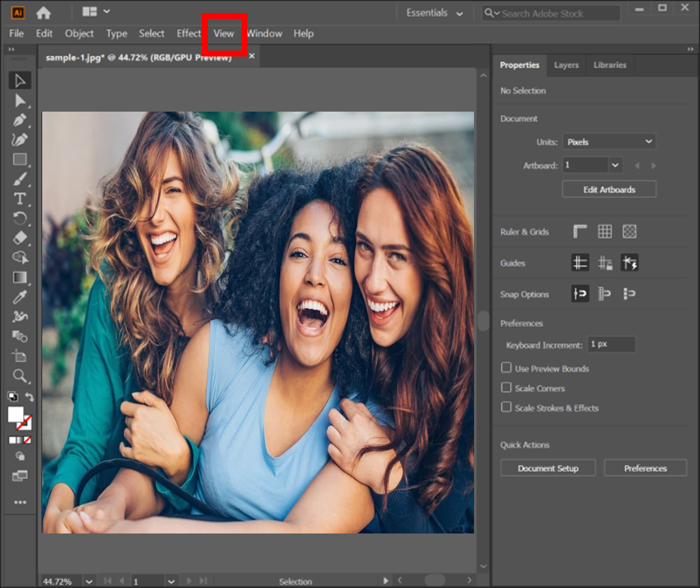
Task: Select the Direct Selection tool
Action: [20, 101]
